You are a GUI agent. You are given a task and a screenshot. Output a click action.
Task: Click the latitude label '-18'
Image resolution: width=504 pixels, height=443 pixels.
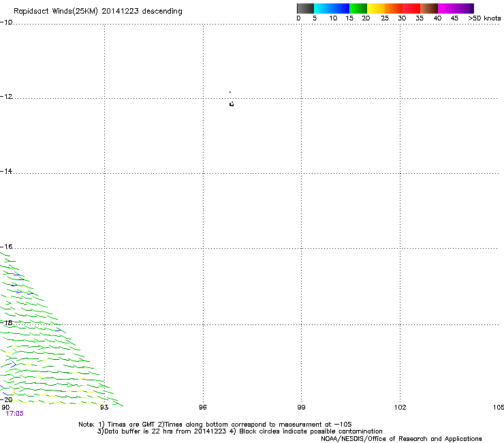tap(6, 322)
